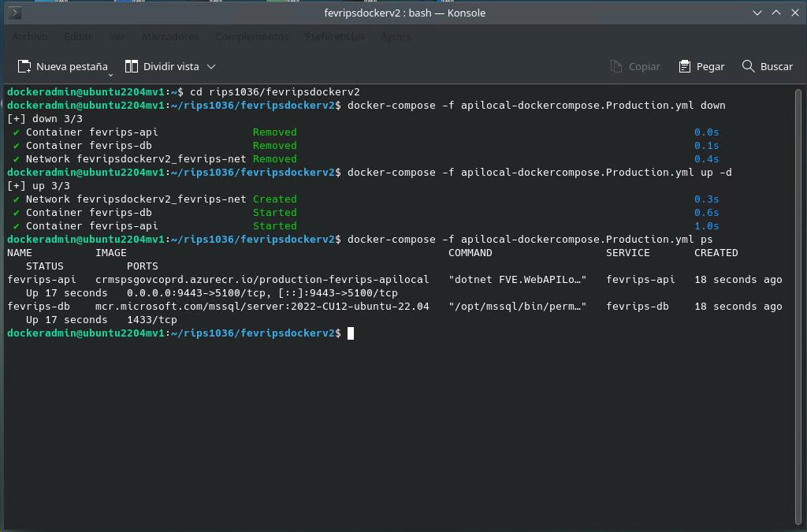Open the Ver menu
This screenshot has width=807, height=532.
pyautogui.click(x=117, y=36)
